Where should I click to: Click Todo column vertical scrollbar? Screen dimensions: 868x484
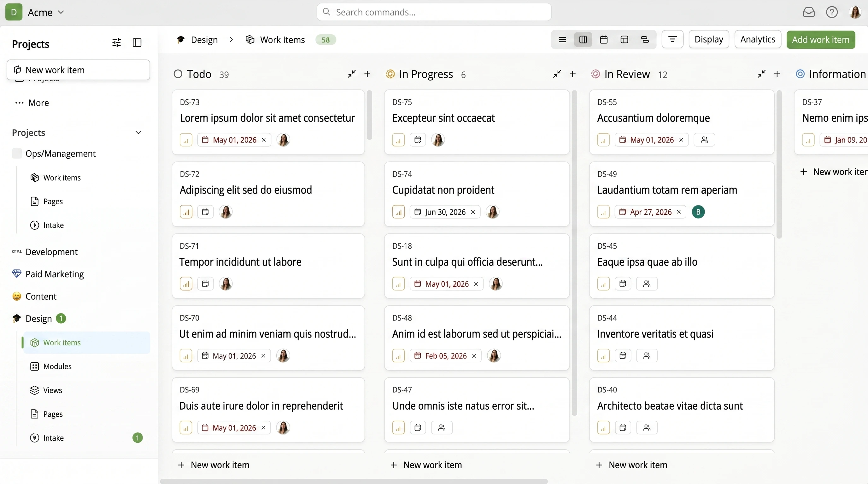click(369, 115)
